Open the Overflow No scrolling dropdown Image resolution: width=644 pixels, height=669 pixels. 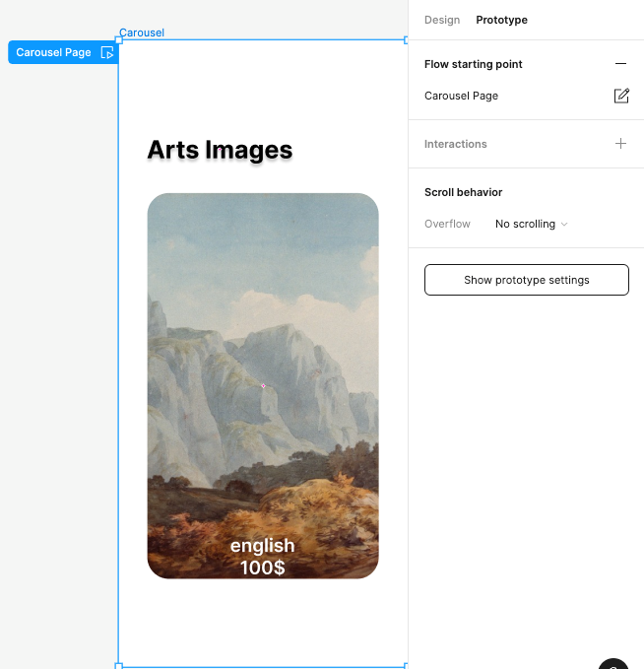[x=531, y=224]
